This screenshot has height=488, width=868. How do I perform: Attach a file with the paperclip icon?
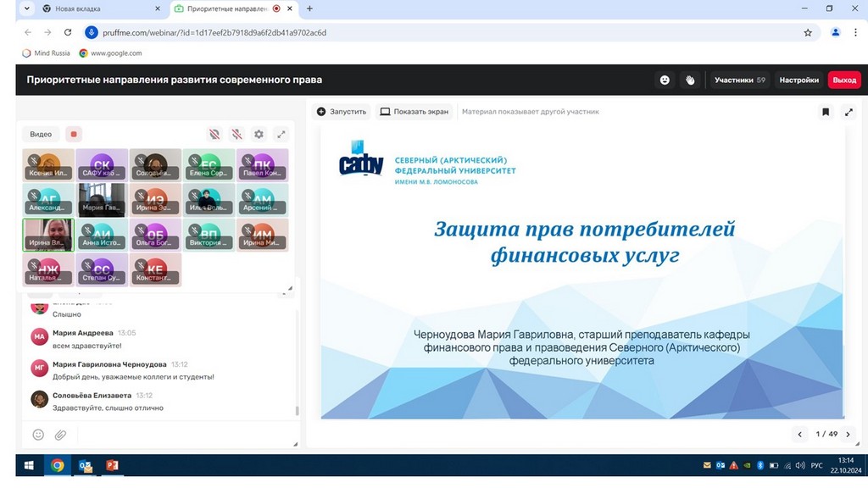[61, 435]
